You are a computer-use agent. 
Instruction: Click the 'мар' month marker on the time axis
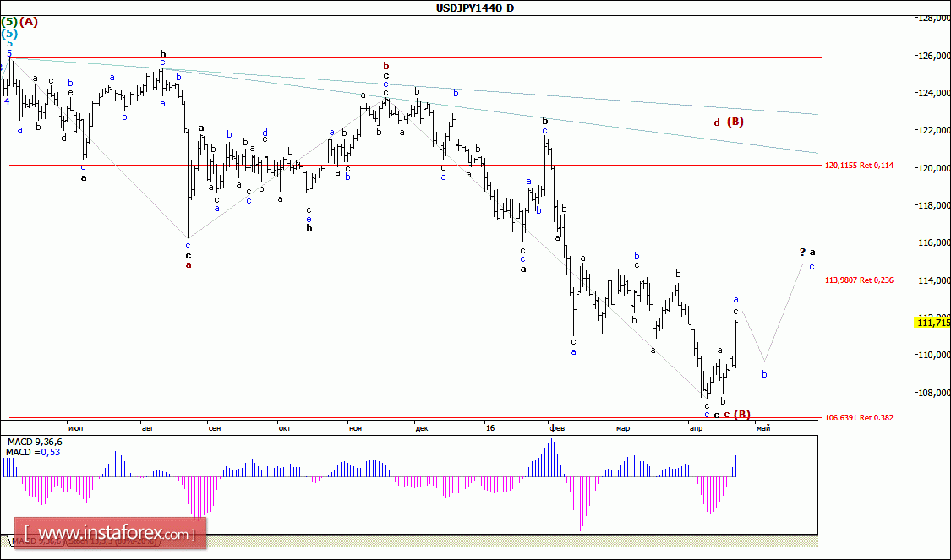click(623, 428)
